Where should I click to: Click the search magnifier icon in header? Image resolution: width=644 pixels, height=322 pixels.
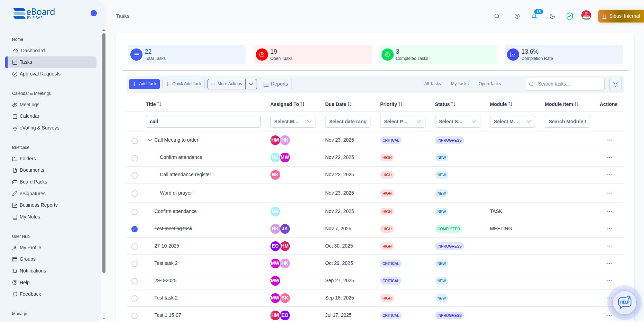[497, 16]
